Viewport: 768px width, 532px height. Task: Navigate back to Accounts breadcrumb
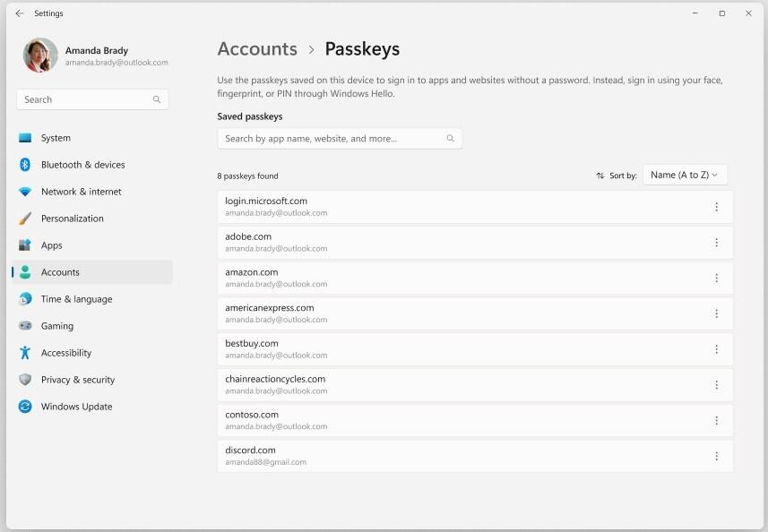[257, 49]
